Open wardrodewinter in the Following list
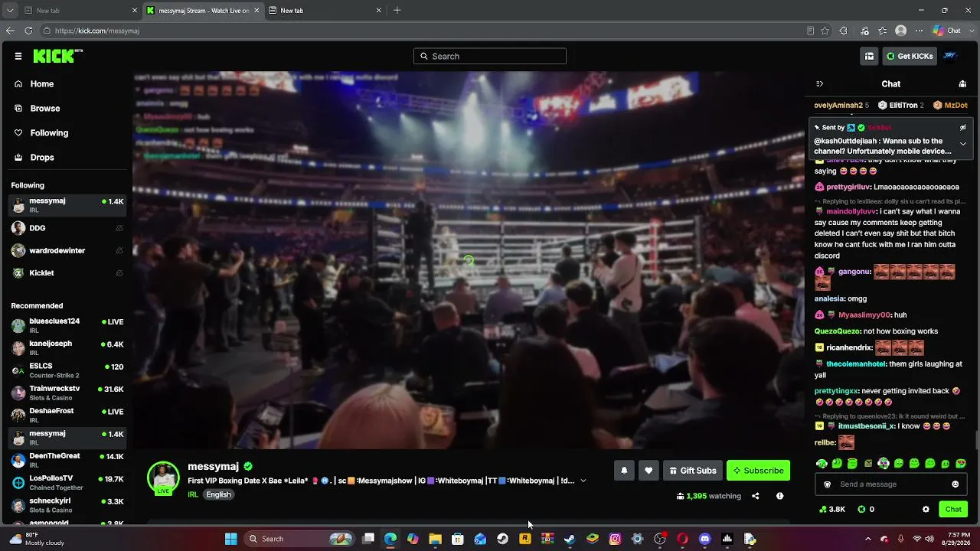This screenshot has width=980, height=551. [67, 251]
